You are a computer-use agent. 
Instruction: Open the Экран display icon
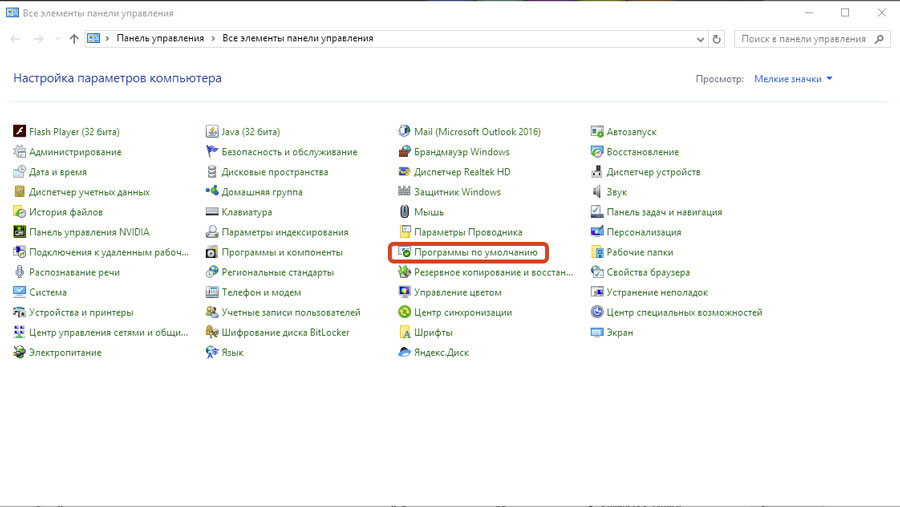[x=597, y=332]
